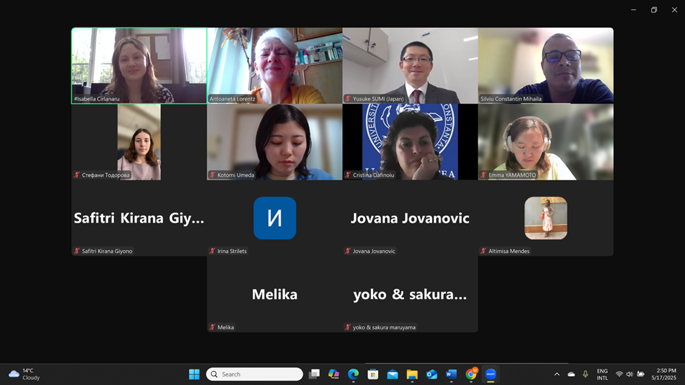This screenshot has width=685, height=385.
Task: Open the Cloudy weather widget
Action: pyautogui.click(x=24, y=374)
